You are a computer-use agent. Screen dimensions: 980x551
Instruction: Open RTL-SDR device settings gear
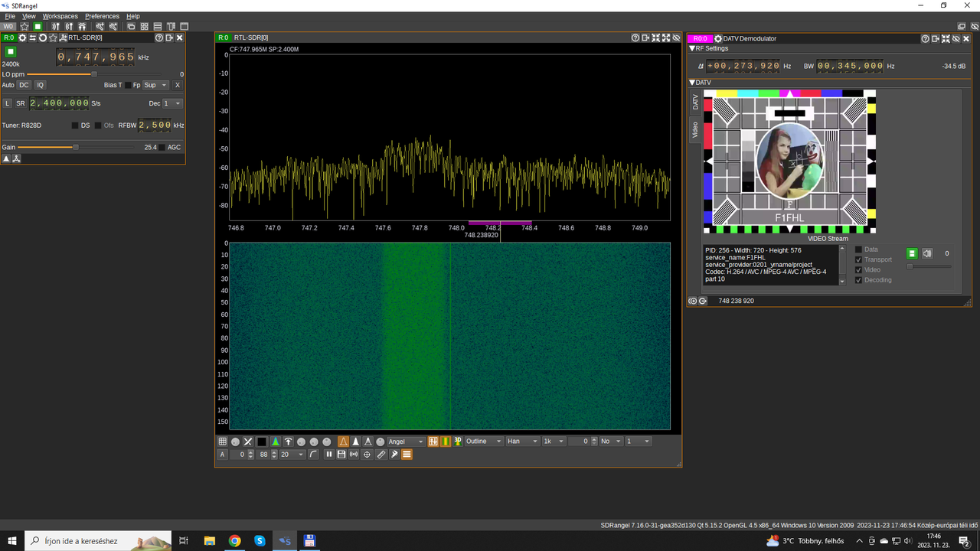(22, 37)
